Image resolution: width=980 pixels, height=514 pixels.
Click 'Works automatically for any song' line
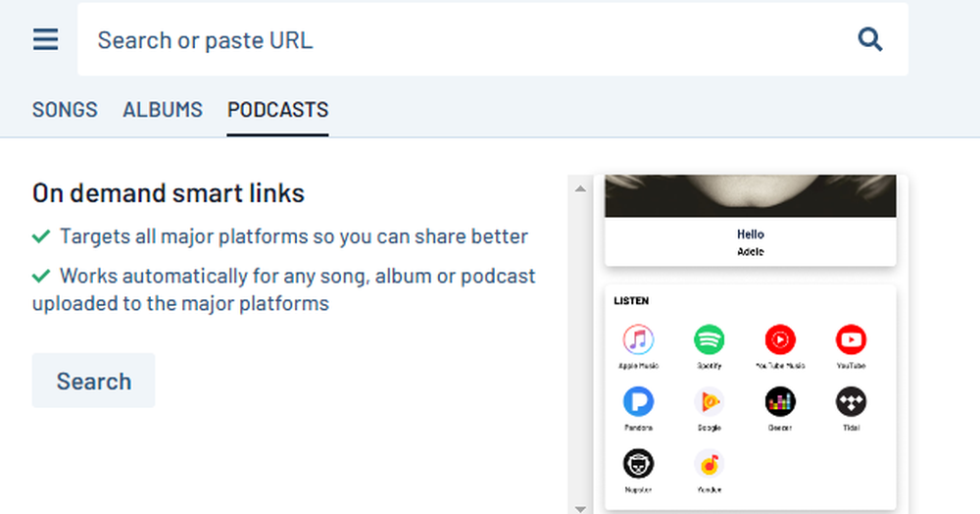(284, 289)
